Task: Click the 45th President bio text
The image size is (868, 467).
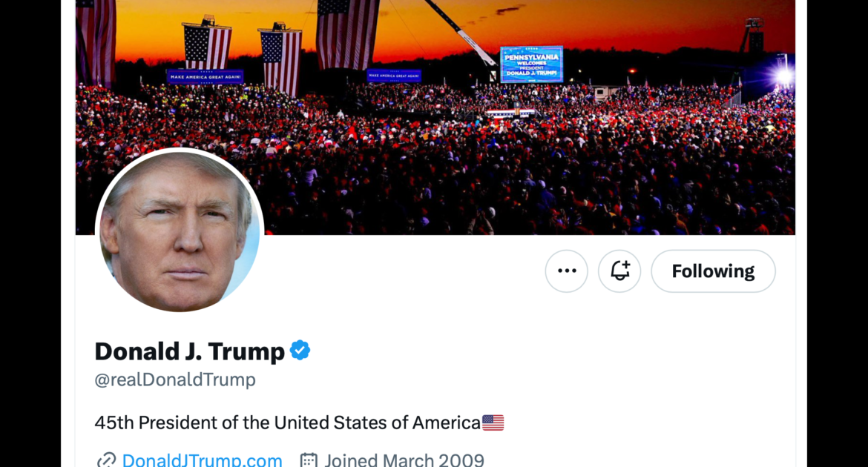Action: [287, 423]
